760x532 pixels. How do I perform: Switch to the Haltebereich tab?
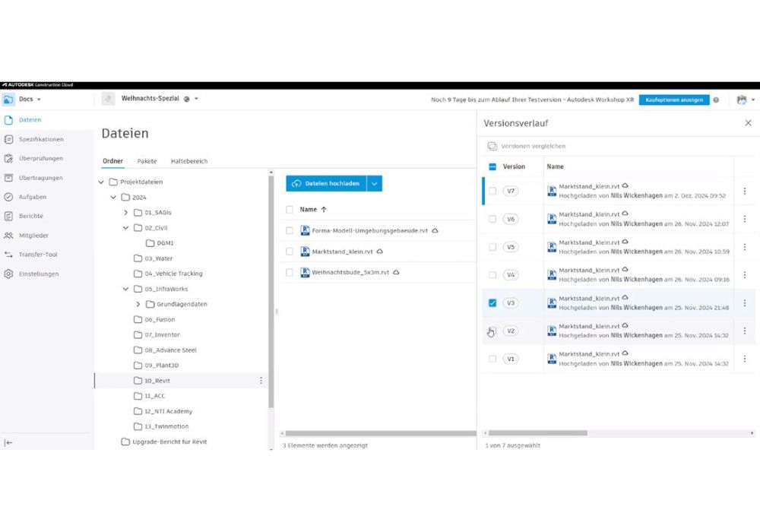click(x=188, y=161)
